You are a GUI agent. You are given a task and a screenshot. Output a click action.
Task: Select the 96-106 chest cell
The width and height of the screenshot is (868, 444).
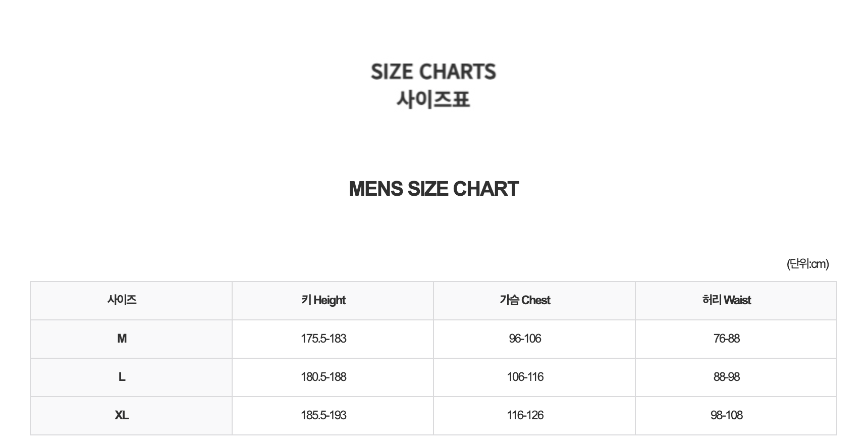(525, 339)
